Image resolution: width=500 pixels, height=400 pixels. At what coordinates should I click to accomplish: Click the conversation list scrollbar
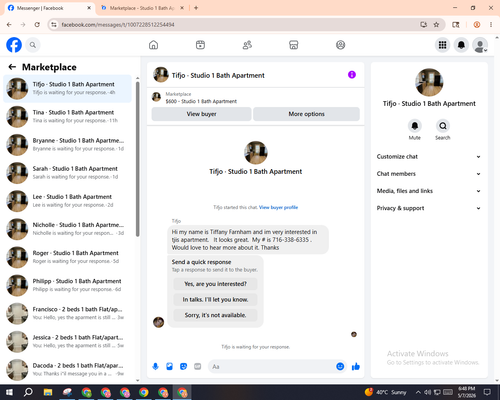click(x=138, y=159)
